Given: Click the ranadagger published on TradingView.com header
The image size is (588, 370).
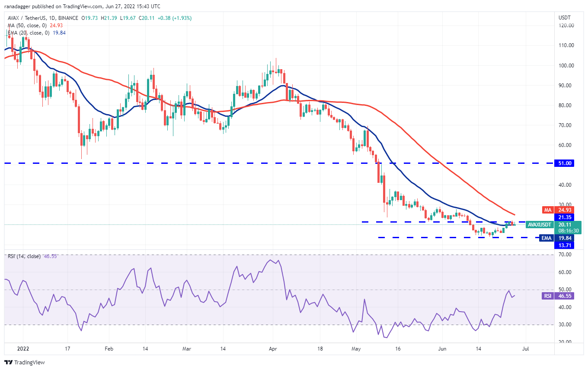Looking at the screenshot, I should 81,6.
